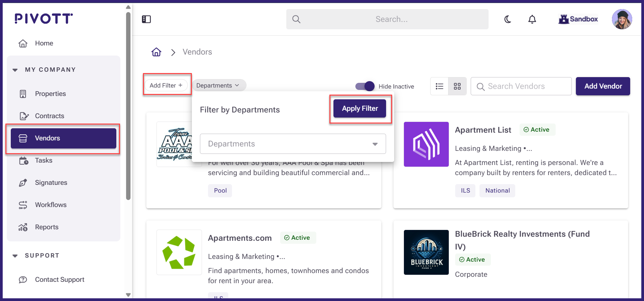The width and height of the screenshot is (644, 301).
Task: Go to home via breadcrumb house icon
Action: point(156,52)
